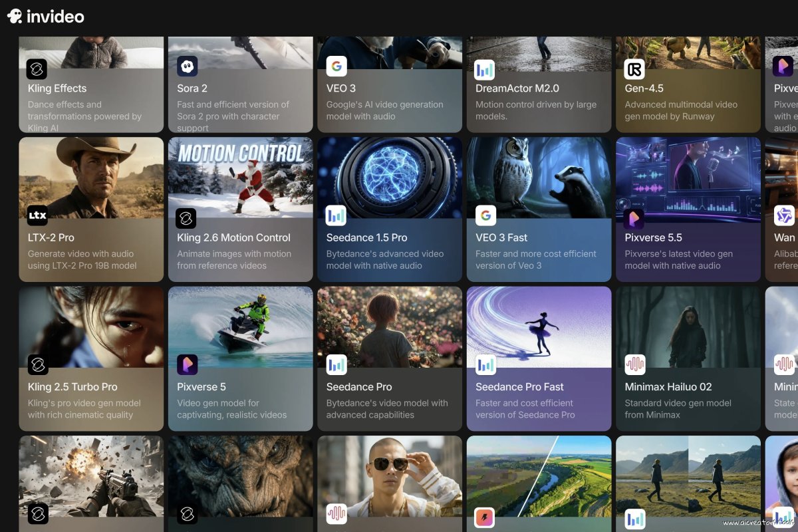Click the Kling icon on the Kling Effects card
Viewport: 798px width, 532px height.
pyautogui.click(x=37, y=69)
